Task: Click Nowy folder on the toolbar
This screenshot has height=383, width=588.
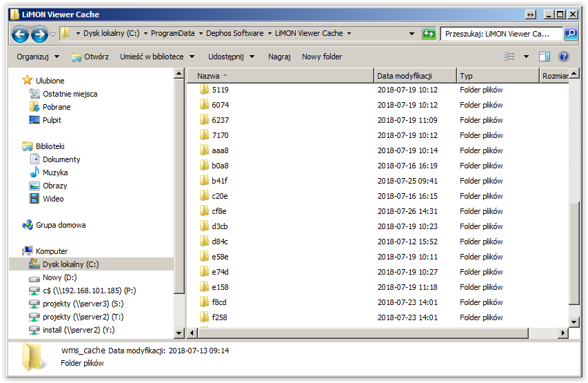Action: [322, 57]
